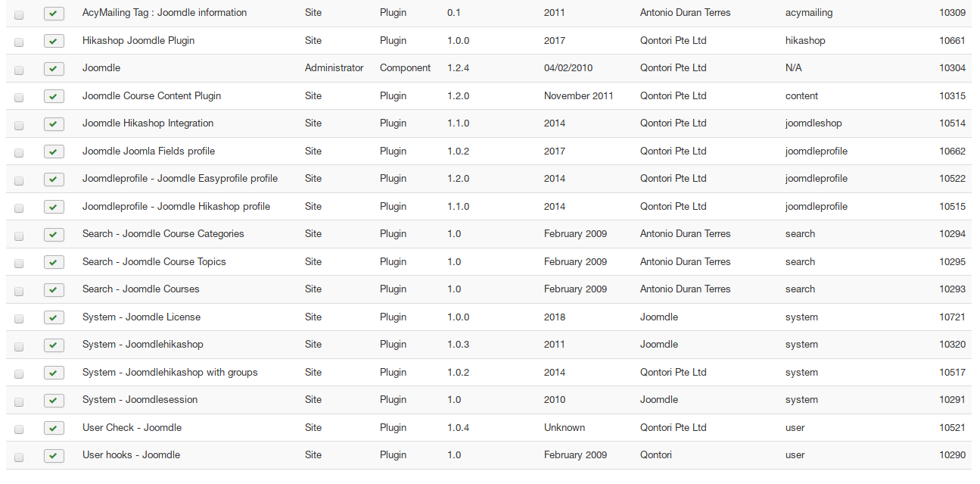Open the Joomdle component entry
Screen dimensions: 980x484
point(101,67)
